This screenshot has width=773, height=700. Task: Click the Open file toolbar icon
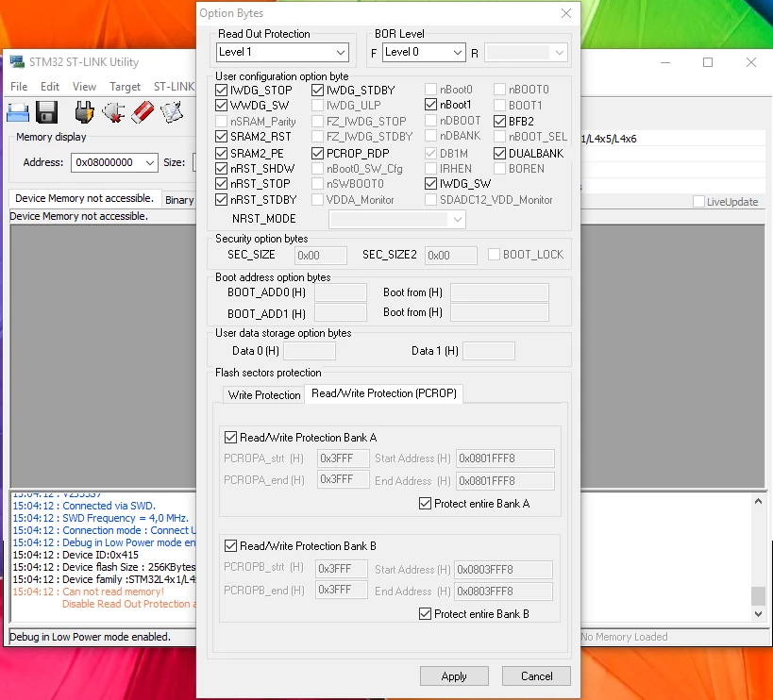pyautogui.click(x=18, y=112)
